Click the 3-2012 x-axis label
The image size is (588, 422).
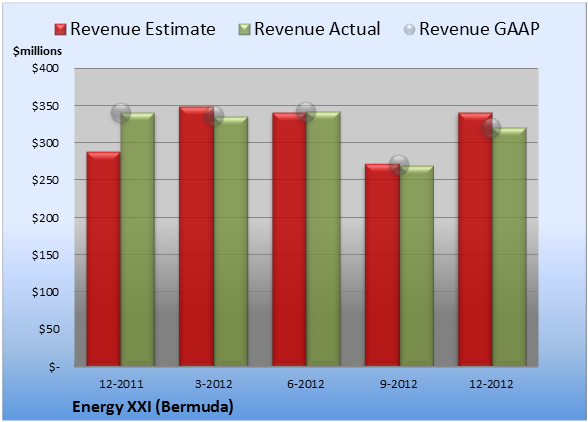tap(214, 384)
